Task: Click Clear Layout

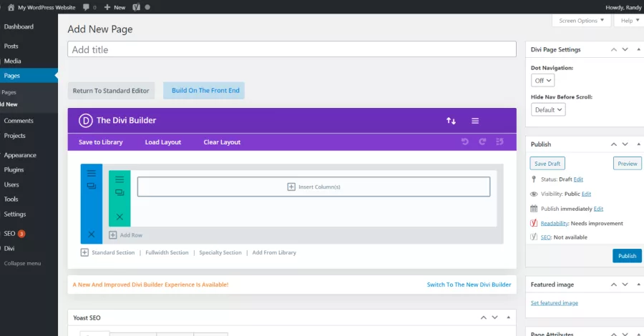Action: point(222,142)
